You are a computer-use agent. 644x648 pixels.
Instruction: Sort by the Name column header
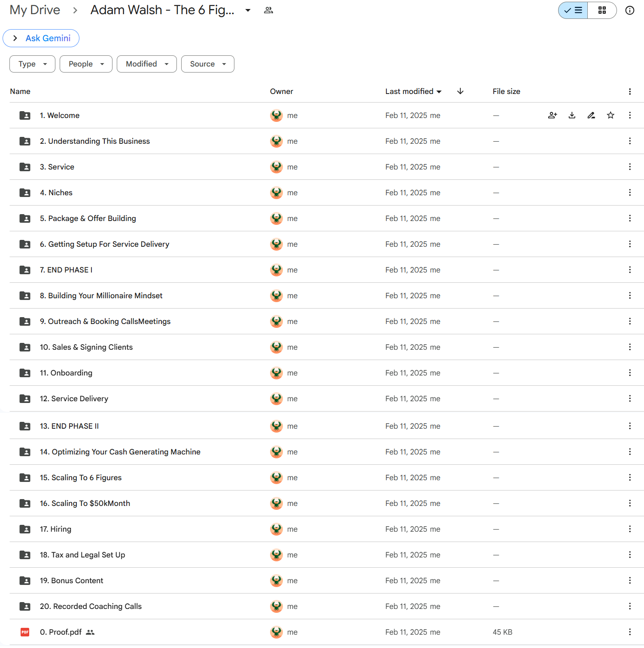click(x=20, y=91)
